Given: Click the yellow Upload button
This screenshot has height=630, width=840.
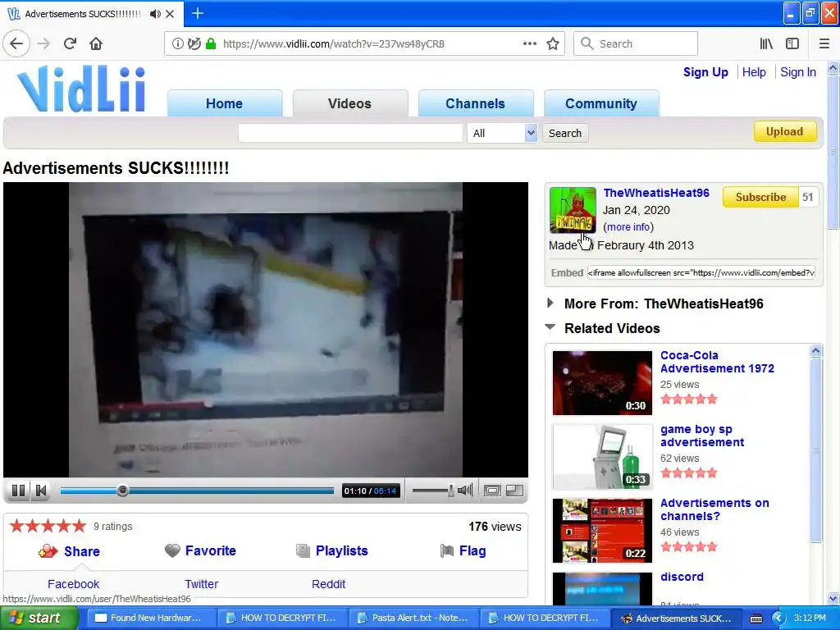Looking at the screenshot, I should coord(785,132).
